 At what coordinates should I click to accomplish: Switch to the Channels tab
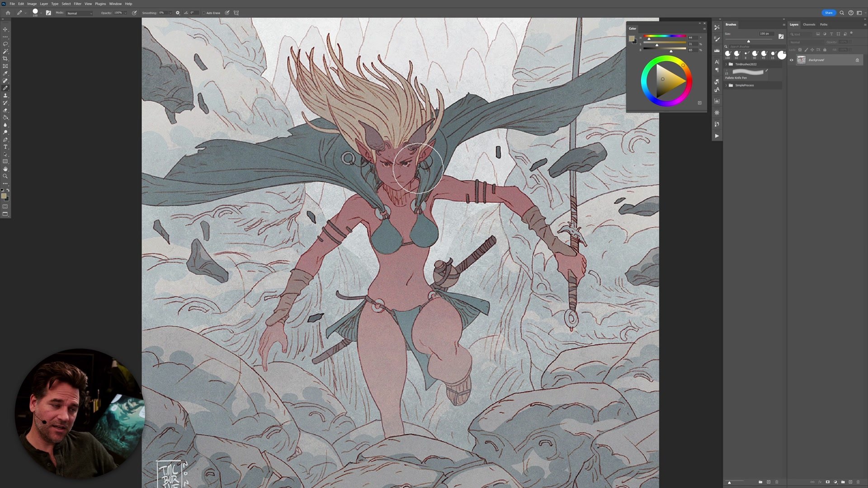coord(809,24)
